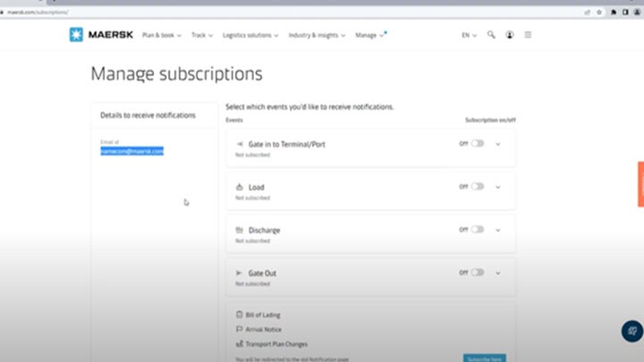Viewport: 644px width, 362px height.
Task: Open the search magnifier icon
Action: click(491, 35)
